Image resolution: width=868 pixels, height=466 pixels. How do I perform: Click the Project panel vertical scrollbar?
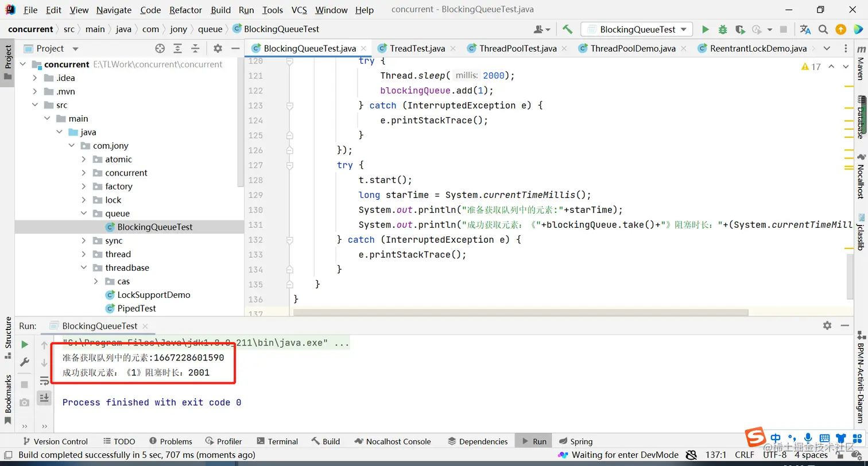[x=241, y=122]
